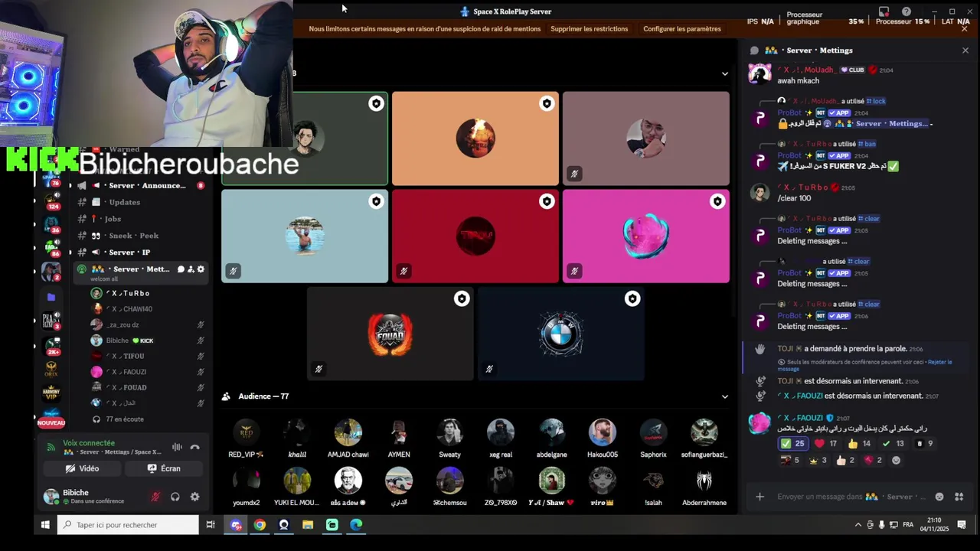Close the Server Mettings chat panel
Viewport: 980px width, 551px height.
965,51
